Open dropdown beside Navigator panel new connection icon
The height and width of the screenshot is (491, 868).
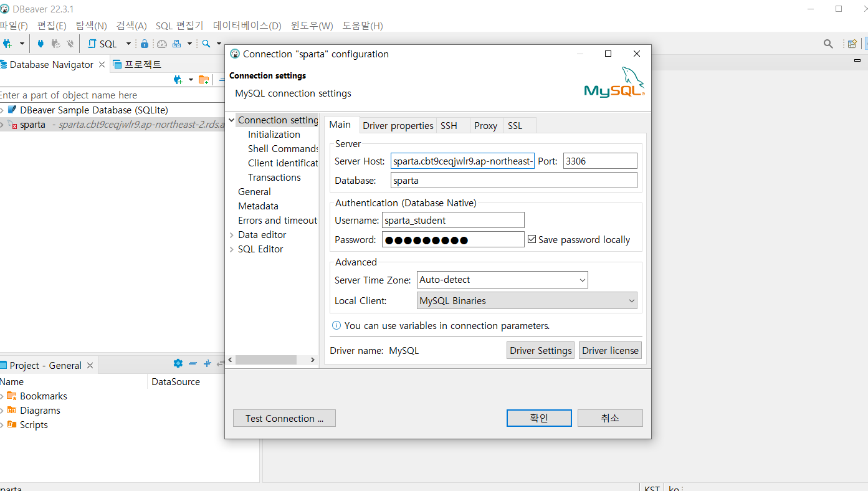(191, 79)
